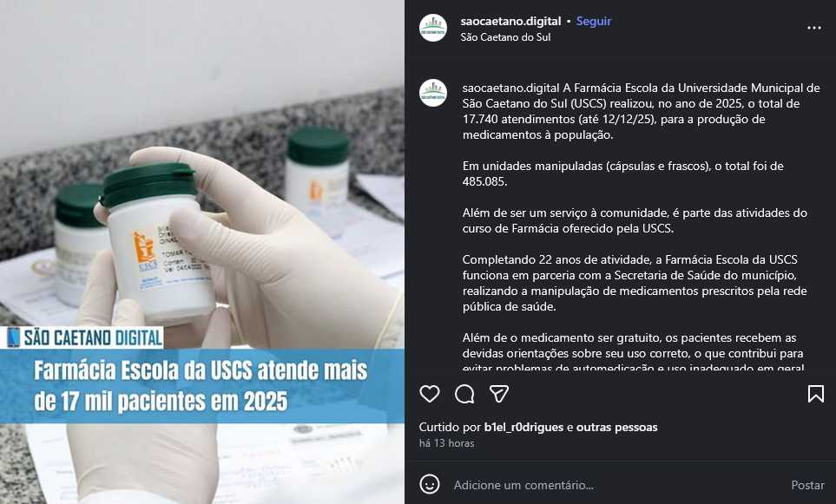
Task: Click the Farmácia Escola headline on the image
Action: click(x=201, y=386)
